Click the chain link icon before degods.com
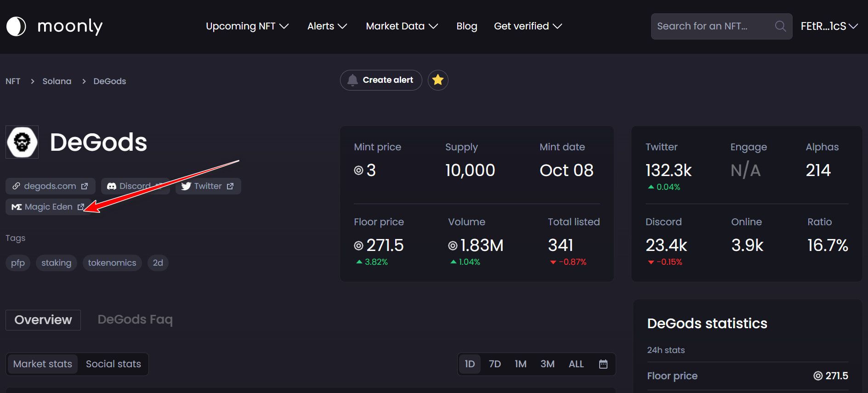Screen dimensions: 868x393 pyautogui.click(x=16, y=186)
